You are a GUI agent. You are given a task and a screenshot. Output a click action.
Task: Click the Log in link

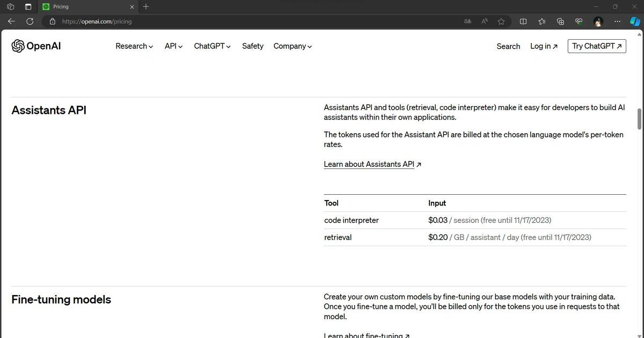[x=543, y=46]
